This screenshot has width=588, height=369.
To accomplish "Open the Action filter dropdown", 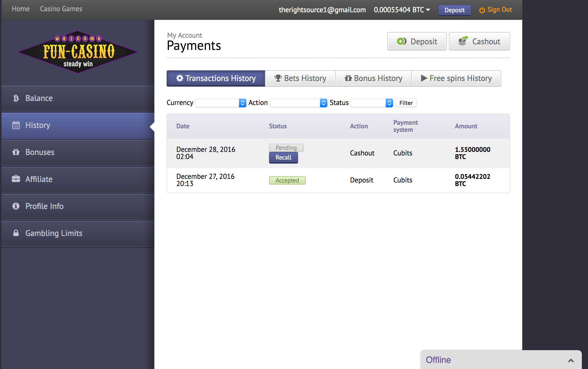I will point(299,103).
